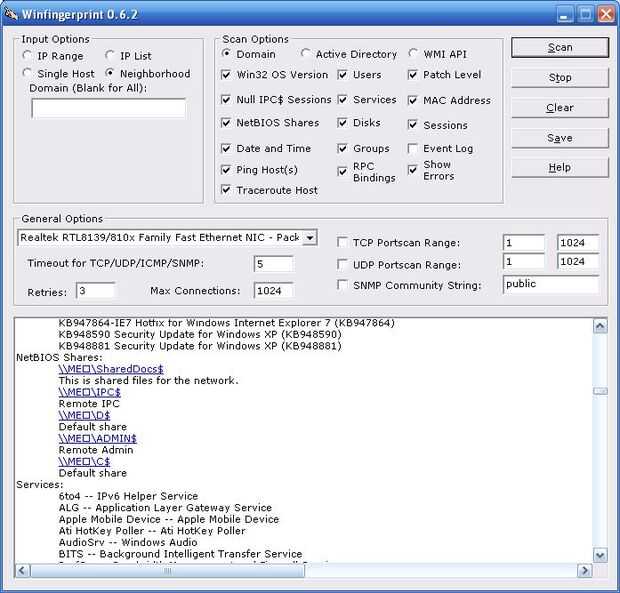Screen dimensions: 620x593
Task: Click vertical scrollbar thumb in results
Action: 600,391
